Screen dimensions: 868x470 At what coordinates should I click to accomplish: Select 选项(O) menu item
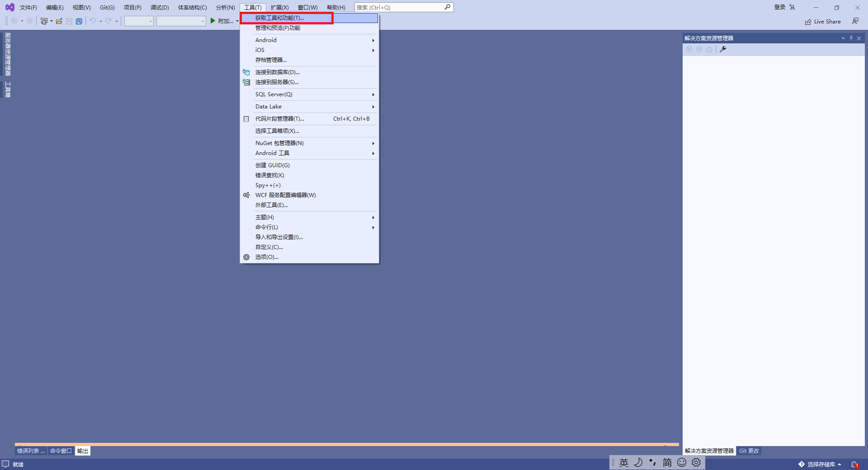coord(310,257)
